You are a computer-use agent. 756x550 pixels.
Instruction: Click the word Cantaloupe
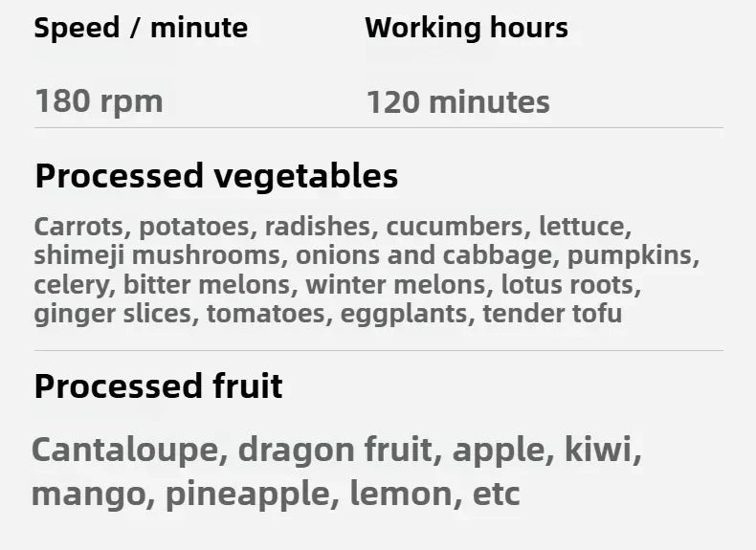pyautogui.click(x=124, y=450)
